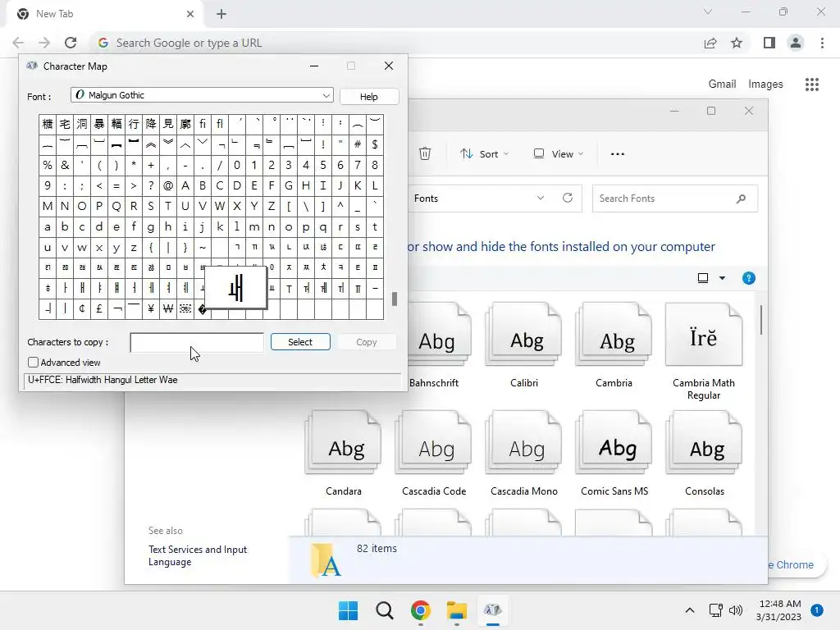
Task: Open the Font dropdown in Character Map
Action: [x=326, y=95]
